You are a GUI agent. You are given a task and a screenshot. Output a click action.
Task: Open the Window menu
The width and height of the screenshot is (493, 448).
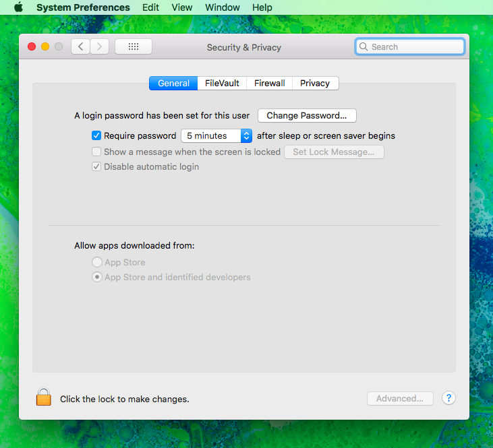[223, 7]
